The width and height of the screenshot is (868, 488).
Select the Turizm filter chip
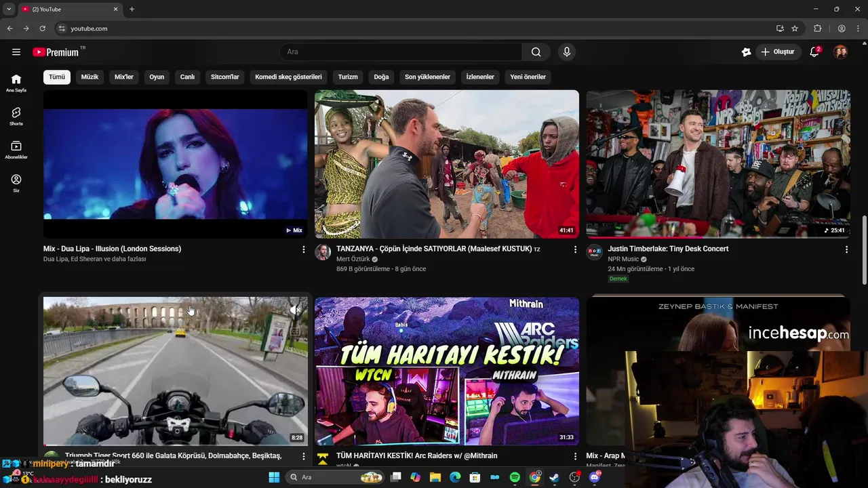pos(348,77)
